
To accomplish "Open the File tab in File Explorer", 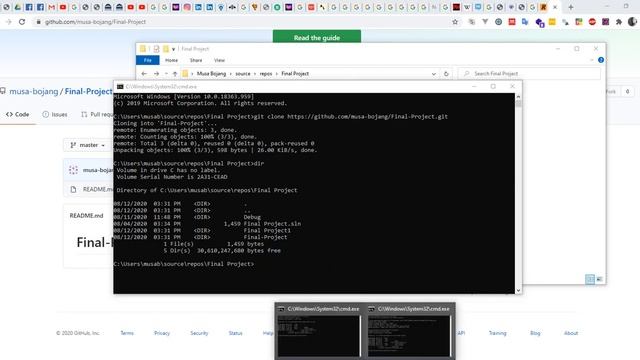I will coord(148,60).
